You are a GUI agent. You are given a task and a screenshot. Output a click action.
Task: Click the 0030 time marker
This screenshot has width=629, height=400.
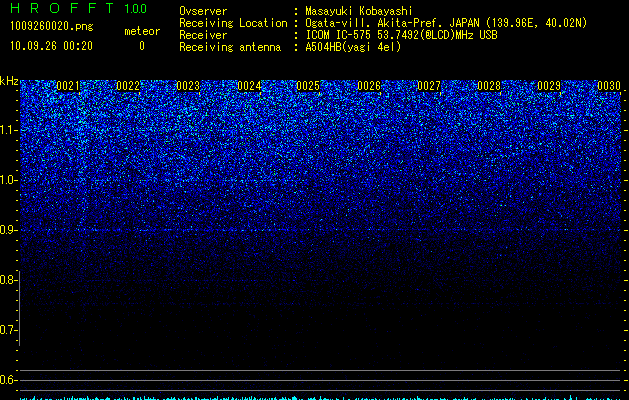point(609,86)
